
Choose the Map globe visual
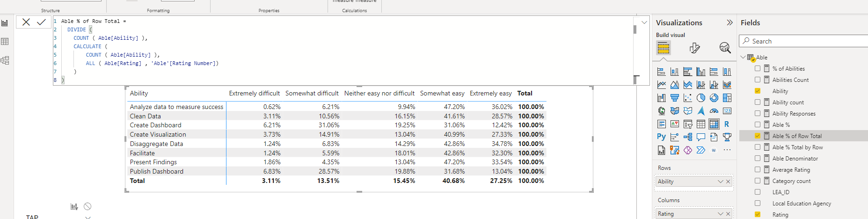click(661, 111)
